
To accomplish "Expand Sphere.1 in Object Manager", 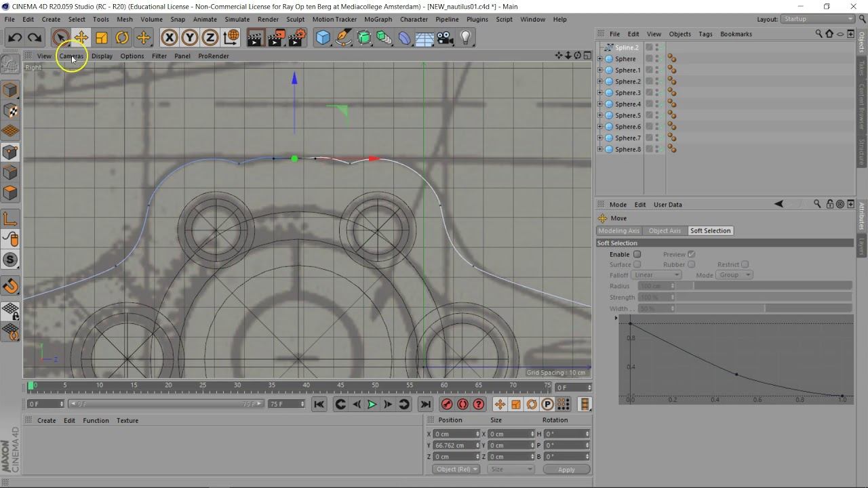I will 599,70.
